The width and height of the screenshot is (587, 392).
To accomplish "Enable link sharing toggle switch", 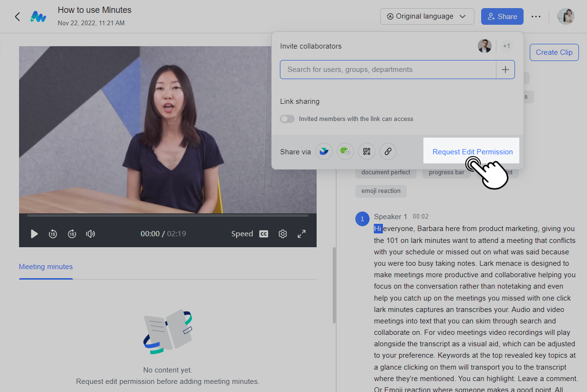I will (x=287, y=119).
